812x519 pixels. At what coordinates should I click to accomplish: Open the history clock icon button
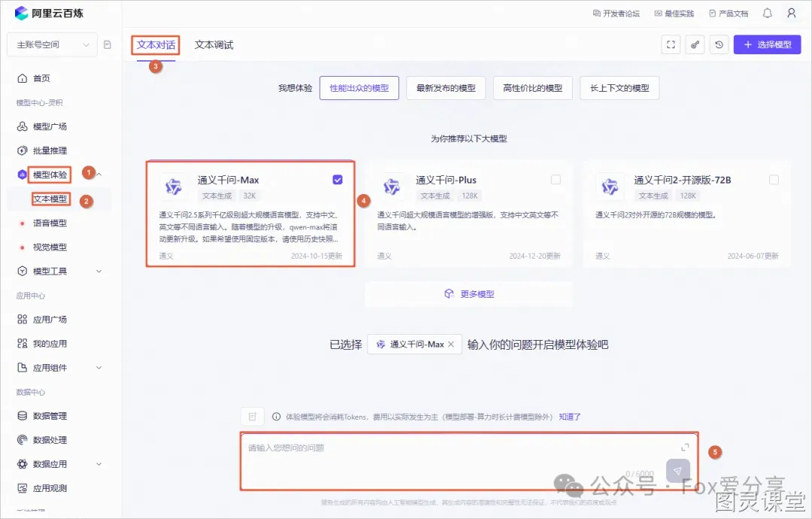coord(720,44)
